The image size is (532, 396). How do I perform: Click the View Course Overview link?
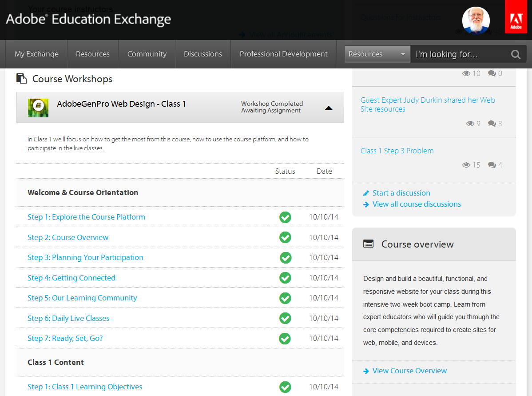[409, 371]
